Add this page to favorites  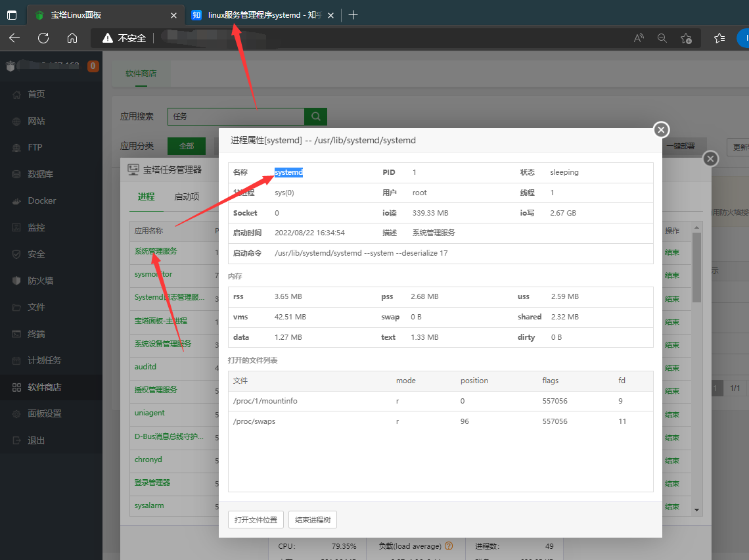point(686,38)
